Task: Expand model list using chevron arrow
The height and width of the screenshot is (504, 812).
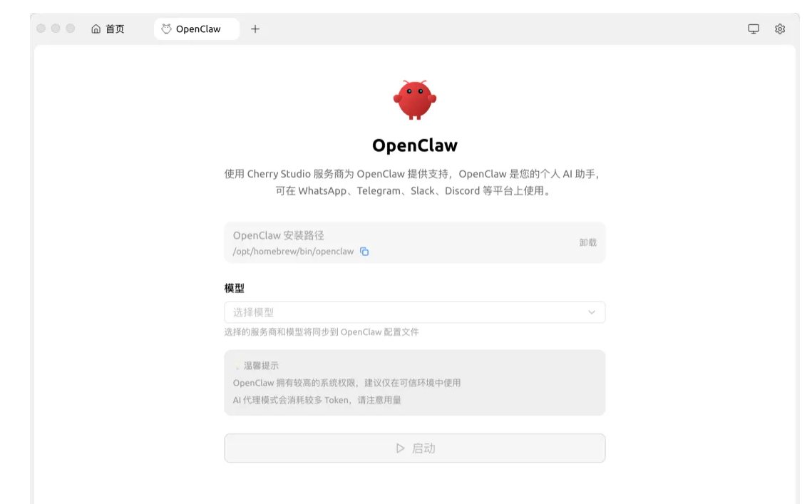Action: pyautogui.click(x=591, y=312)
